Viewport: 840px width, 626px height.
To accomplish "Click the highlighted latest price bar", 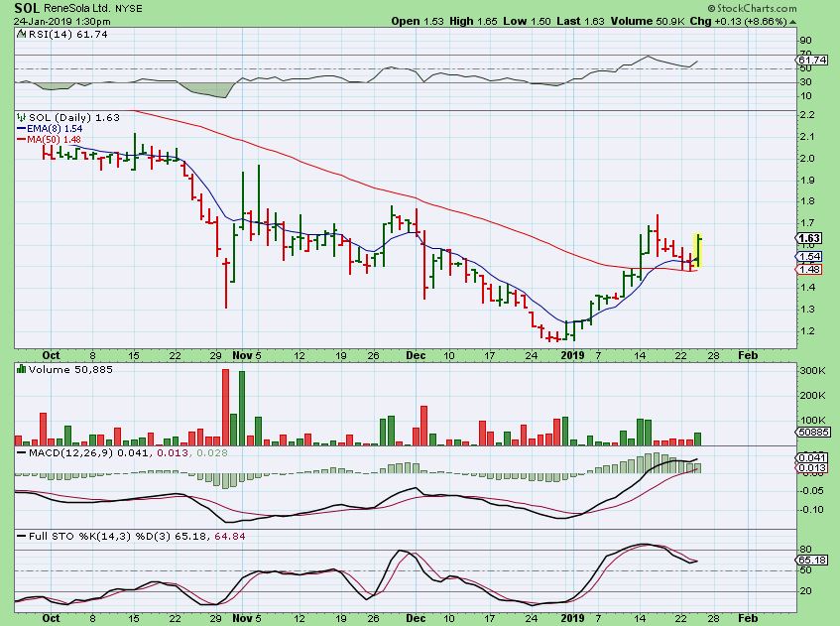I will [698, 251].
